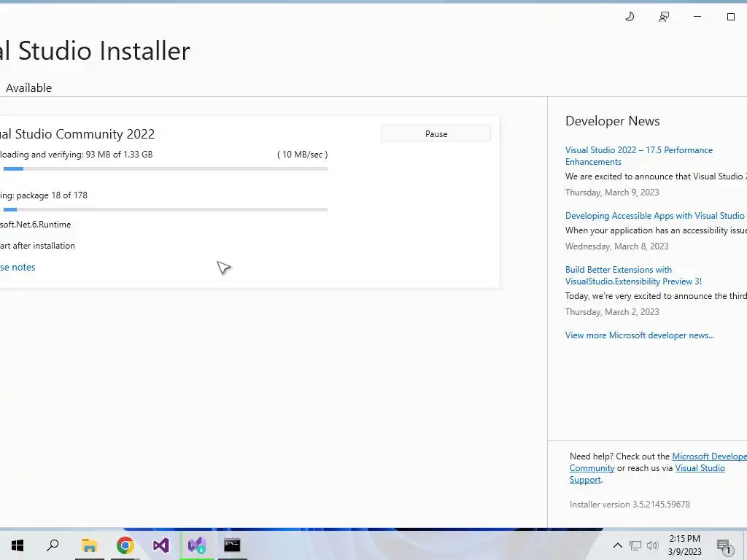Open File Explorer from the taskbar
The width and height of the screenshot is (747, 560).
tap(88, 545)
